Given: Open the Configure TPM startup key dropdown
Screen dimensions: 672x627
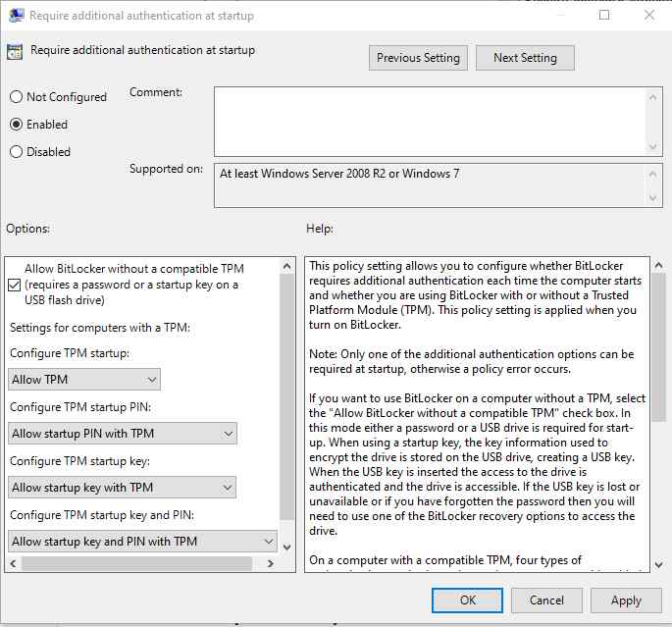Looking at the screenshot, I should 123,488.
